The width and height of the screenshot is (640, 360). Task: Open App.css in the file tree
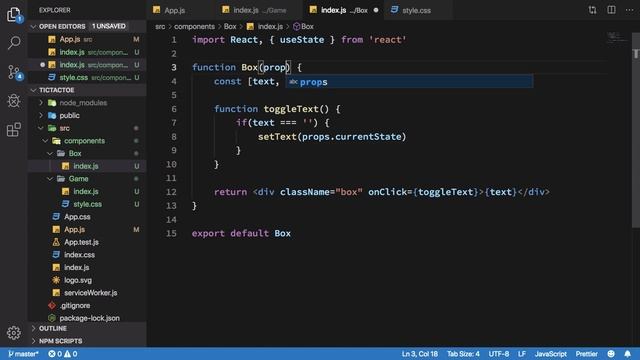click(x=87, y=217)
